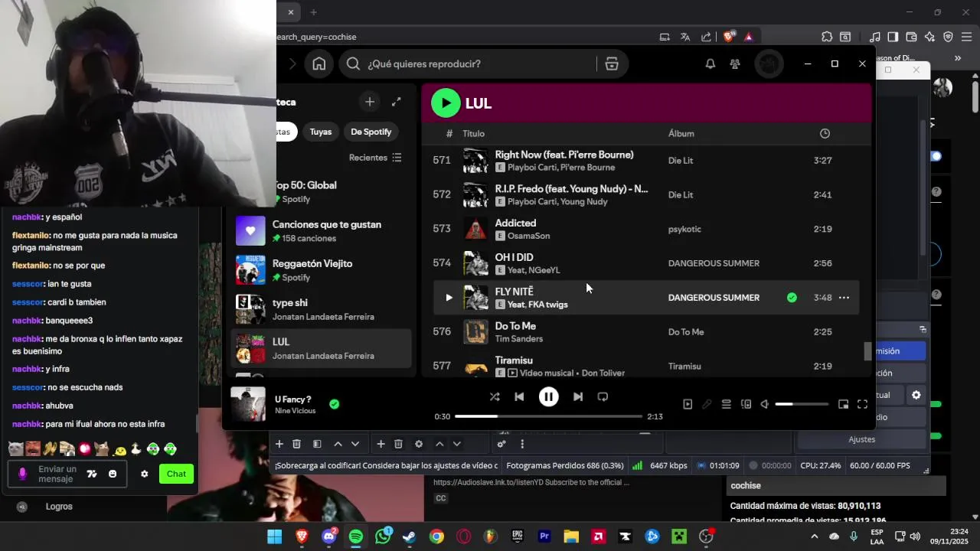Play the FLY NITË track row
The width and height of the screenshot is (980, 551).
449,298
